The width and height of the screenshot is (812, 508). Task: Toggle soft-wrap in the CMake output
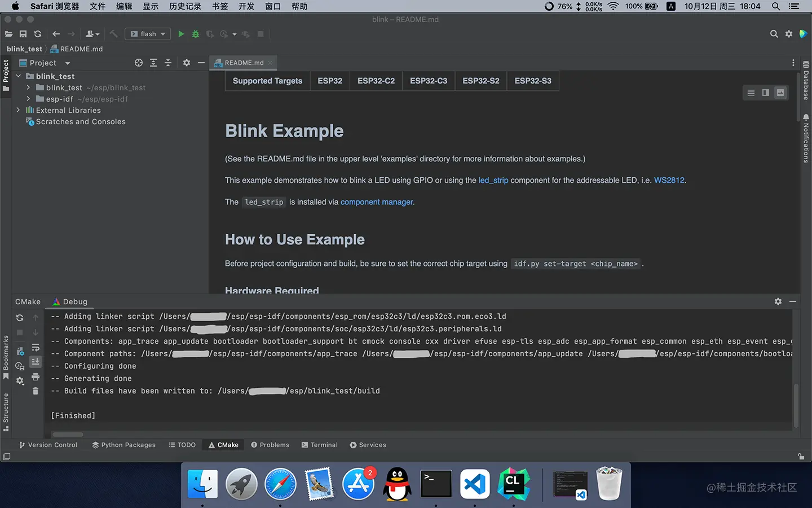36,347
